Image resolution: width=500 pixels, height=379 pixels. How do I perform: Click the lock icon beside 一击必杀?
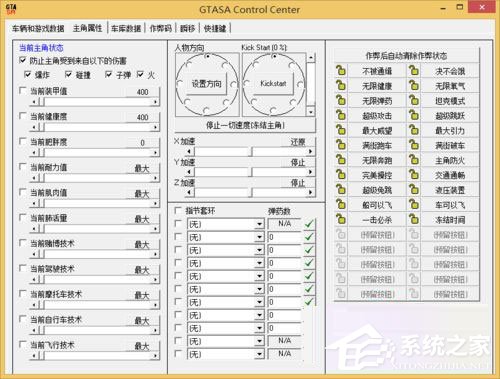(341, 219)
